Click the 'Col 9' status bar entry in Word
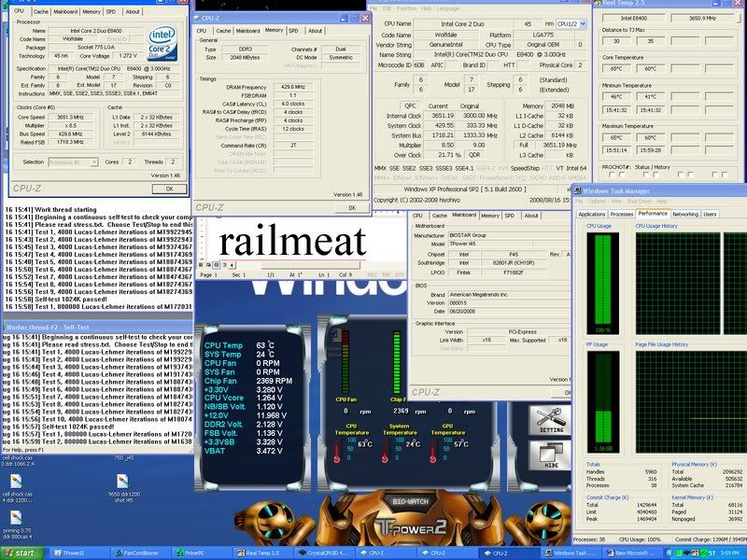The image size is (747, 560). coord(345,275)
